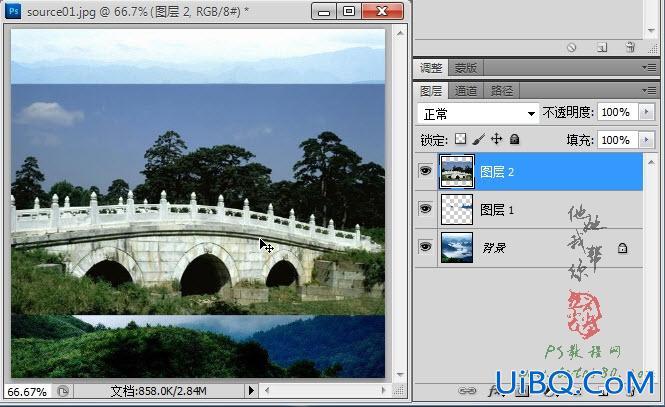Click the lock icon on 背景 layer

tap(622, 248)
